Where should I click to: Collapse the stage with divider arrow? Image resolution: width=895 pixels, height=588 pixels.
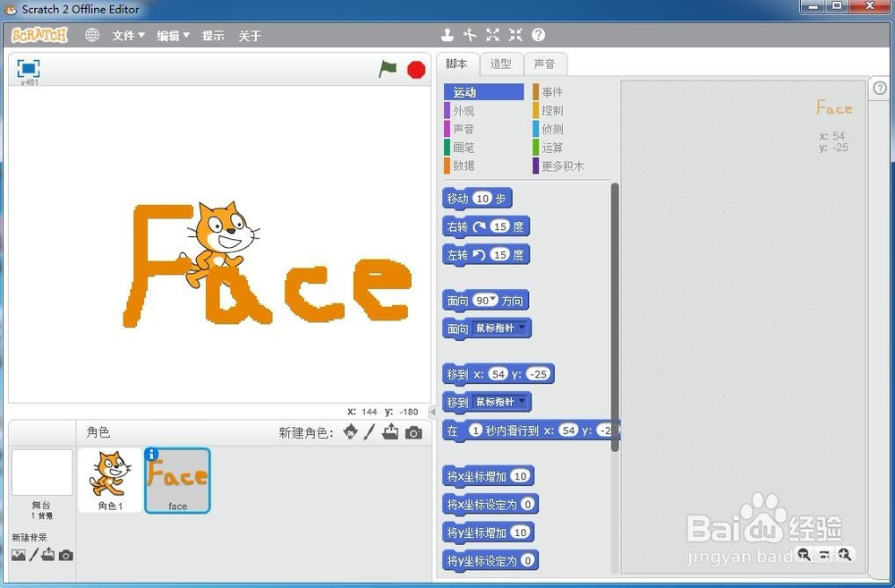click(432, 412)
